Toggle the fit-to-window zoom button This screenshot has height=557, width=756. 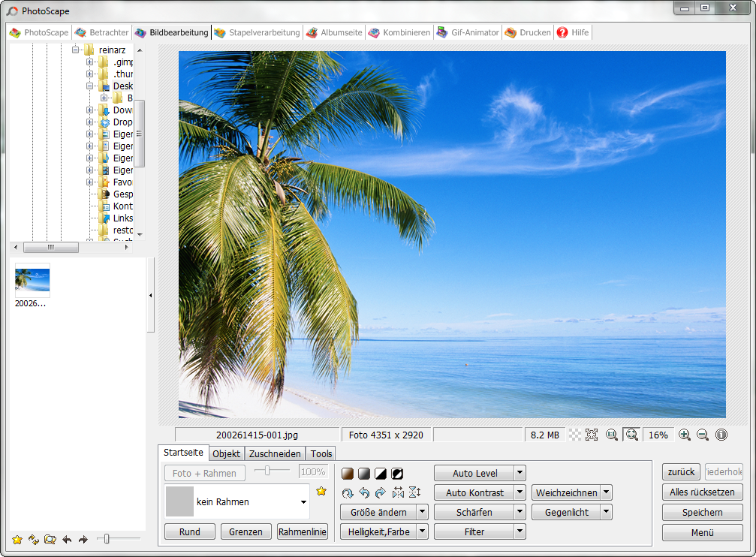(631, 435)
